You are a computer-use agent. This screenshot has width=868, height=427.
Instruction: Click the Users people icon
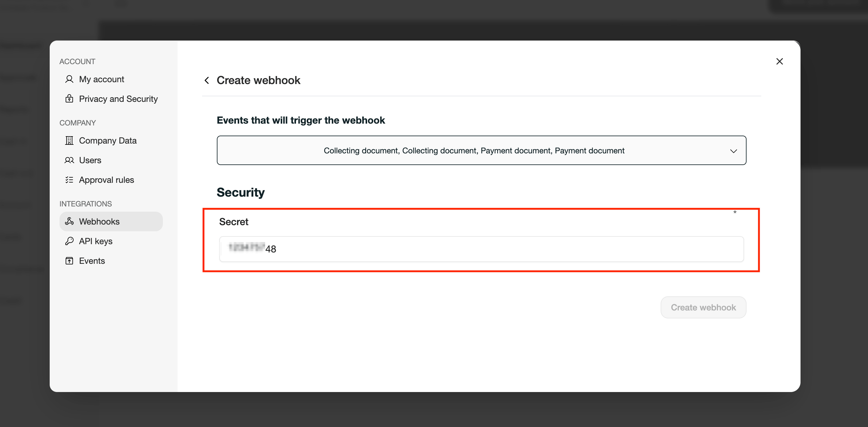(x=69, y=160)
